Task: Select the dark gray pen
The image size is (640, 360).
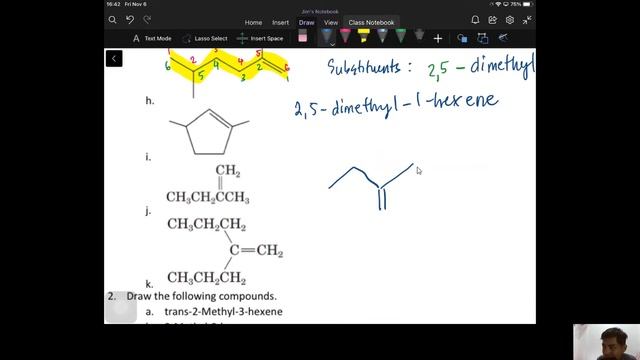Action: pos(419,35)
